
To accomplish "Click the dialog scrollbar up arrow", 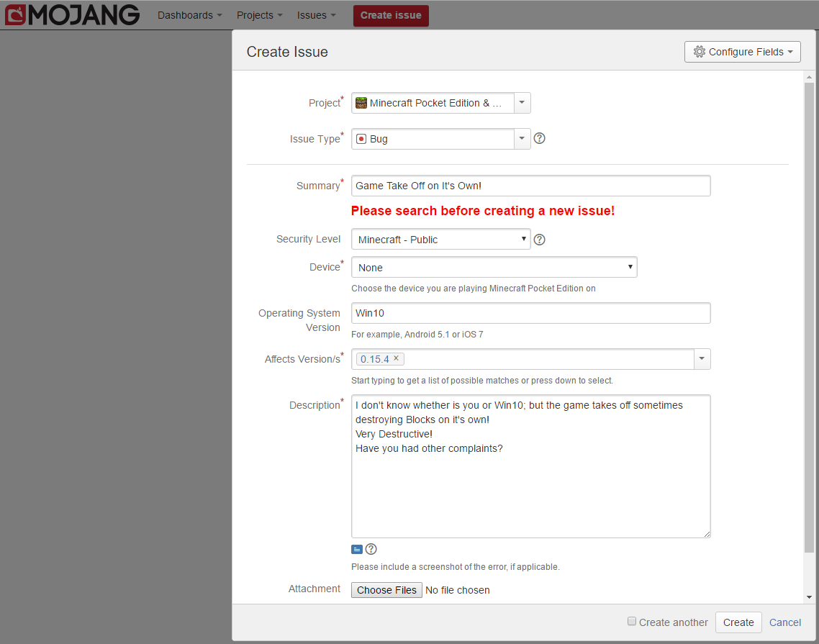I will point(809,77).
